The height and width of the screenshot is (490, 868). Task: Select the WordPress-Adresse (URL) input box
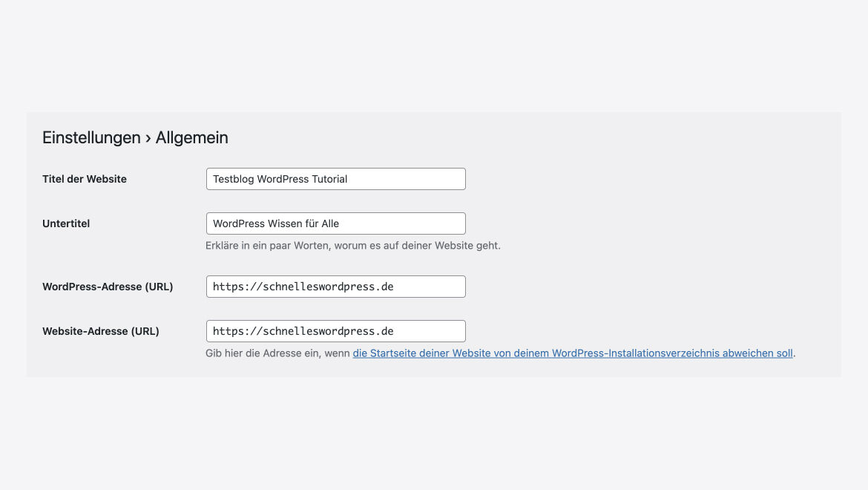coord(335,287)
